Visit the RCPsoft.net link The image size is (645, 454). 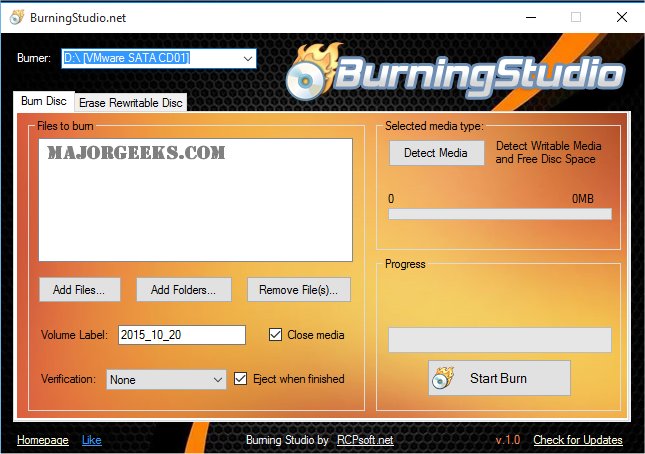tap(365, 440)
